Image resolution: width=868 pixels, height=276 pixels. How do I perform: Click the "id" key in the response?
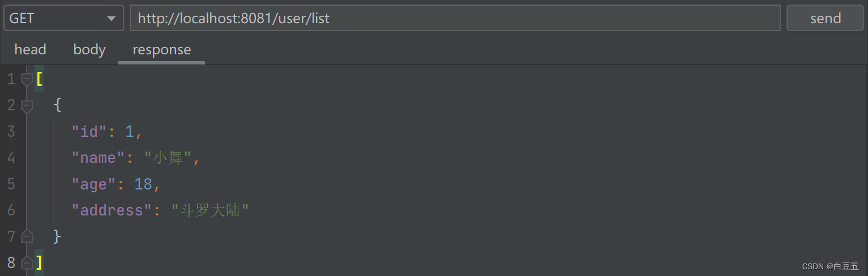coord(89,132)
